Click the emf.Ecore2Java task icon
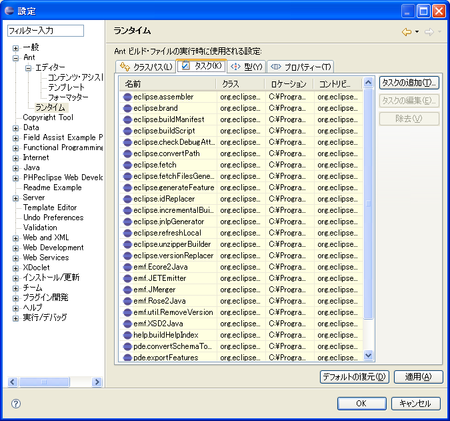 click(x=127, y=267)
